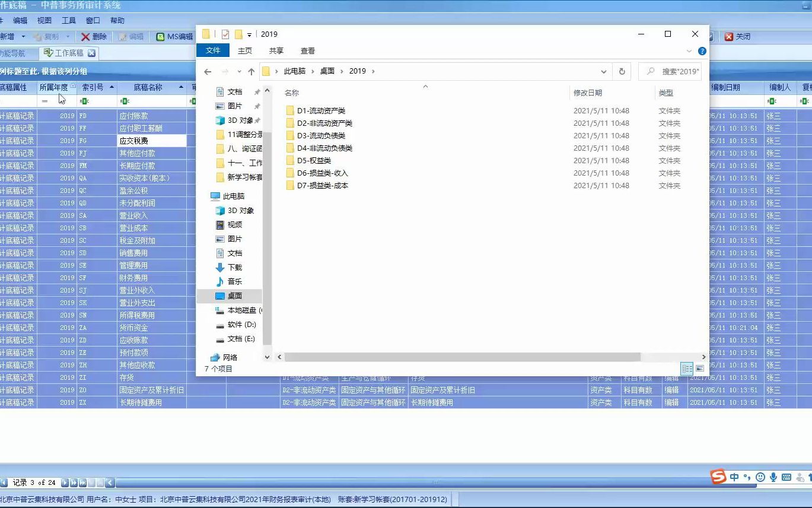812x508 pixels.
Task: Open the 视图 menu in audit system
Action: click(44, 21)
